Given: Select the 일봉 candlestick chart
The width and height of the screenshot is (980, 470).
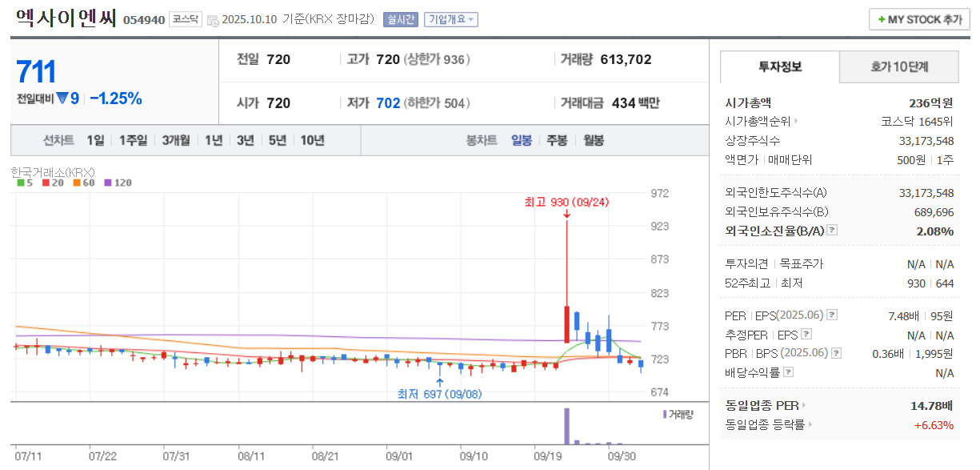Looking at the screenshot, I should (x=522, y=140).
